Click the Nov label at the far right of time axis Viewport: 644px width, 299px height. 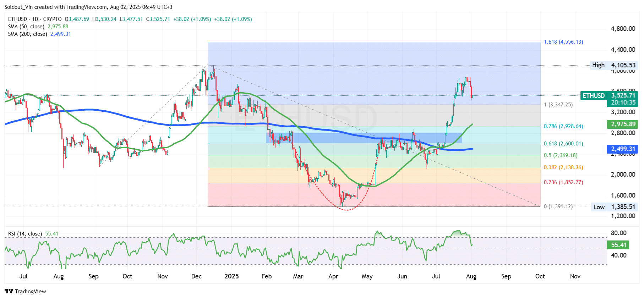pyautogui.click(x=575, y=276)
